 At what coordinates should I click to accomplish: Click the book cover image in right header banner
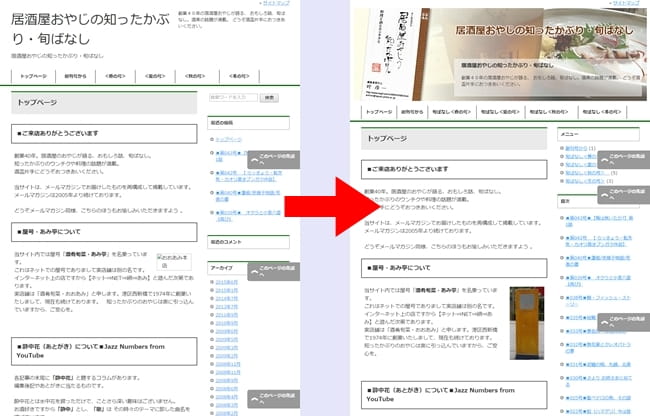pyautogui.click(x=390, y=48)
